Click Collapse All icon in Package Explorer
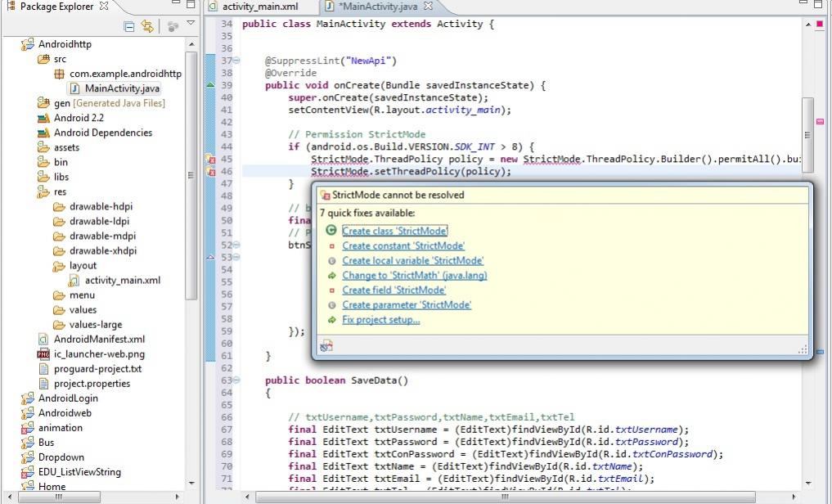The width and height of the screenshot is (832, 504). tap(129, 26)
